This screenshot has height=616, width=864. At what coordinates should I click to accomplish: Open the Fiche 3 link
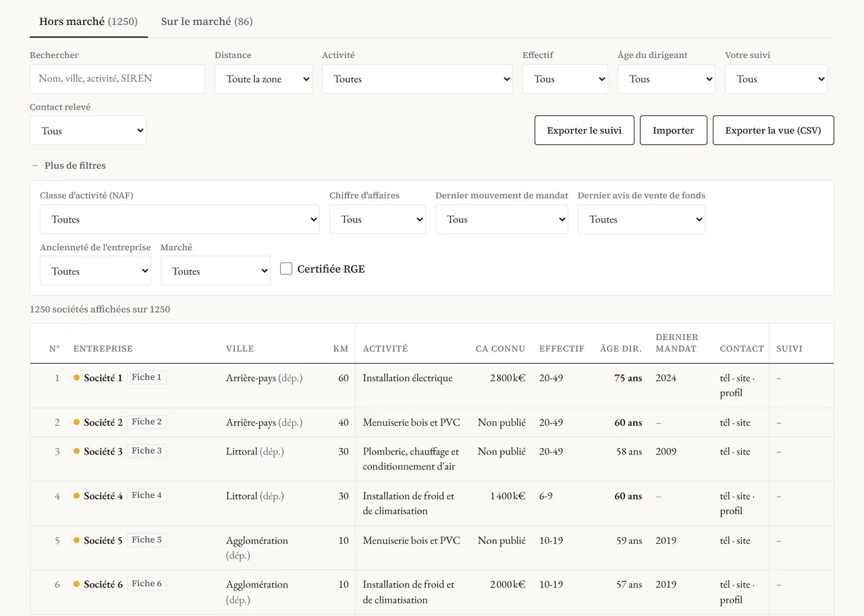coord(146,451)
